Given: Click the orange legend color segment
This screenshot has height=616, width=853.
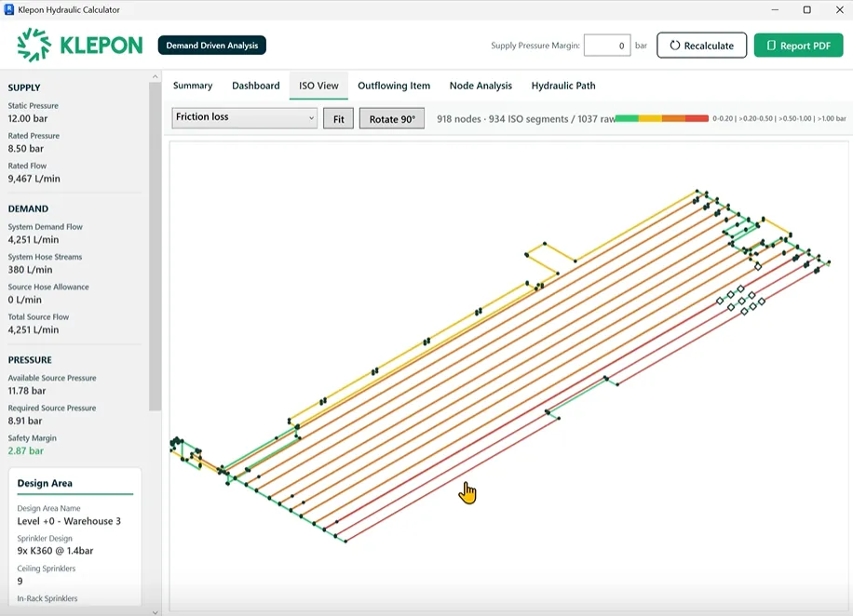Looking at the screenshot, I should pos(673,118).
